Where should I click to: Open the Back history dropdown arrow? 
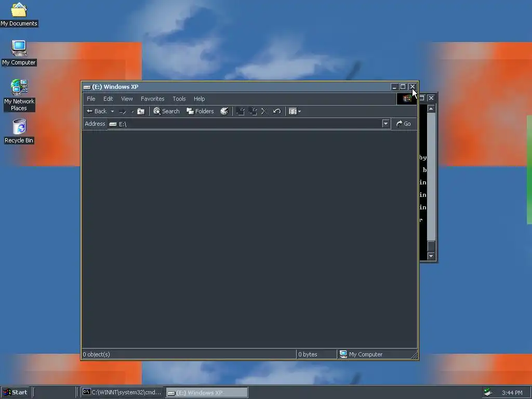click(112, 111)
